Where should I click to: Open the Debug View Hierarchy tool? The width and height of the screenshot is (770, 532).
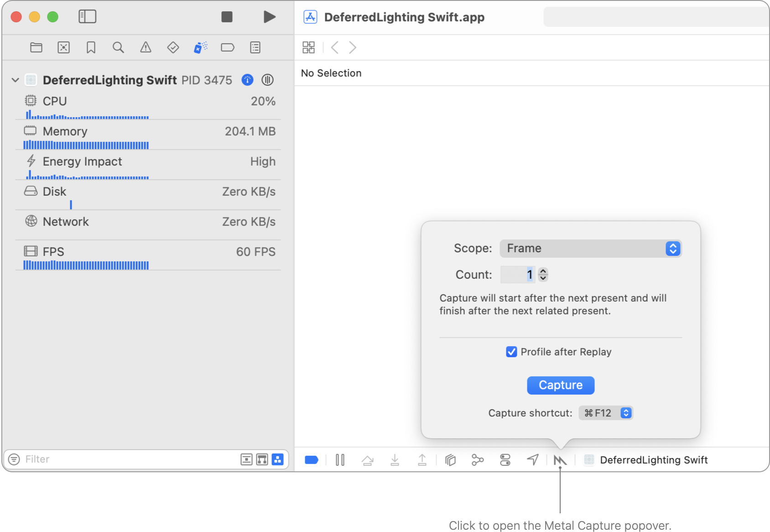(450, 460)
